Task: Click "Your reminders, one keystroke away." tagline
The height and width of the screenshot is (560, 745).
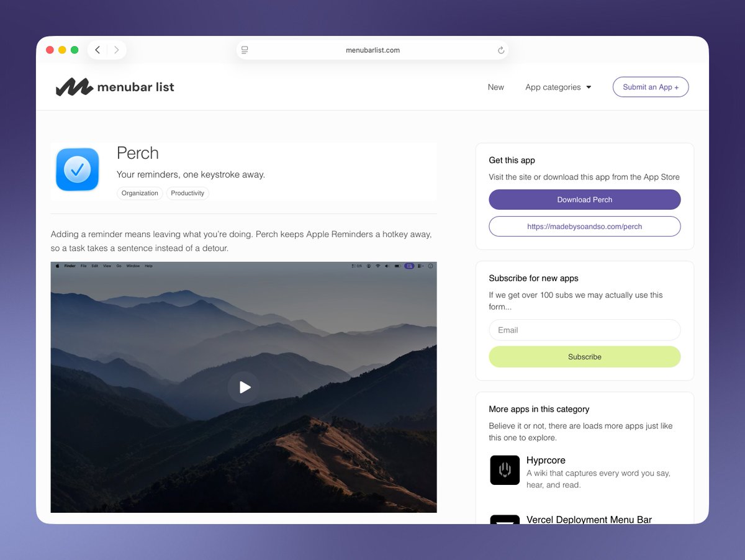Action: click(191, 174)
